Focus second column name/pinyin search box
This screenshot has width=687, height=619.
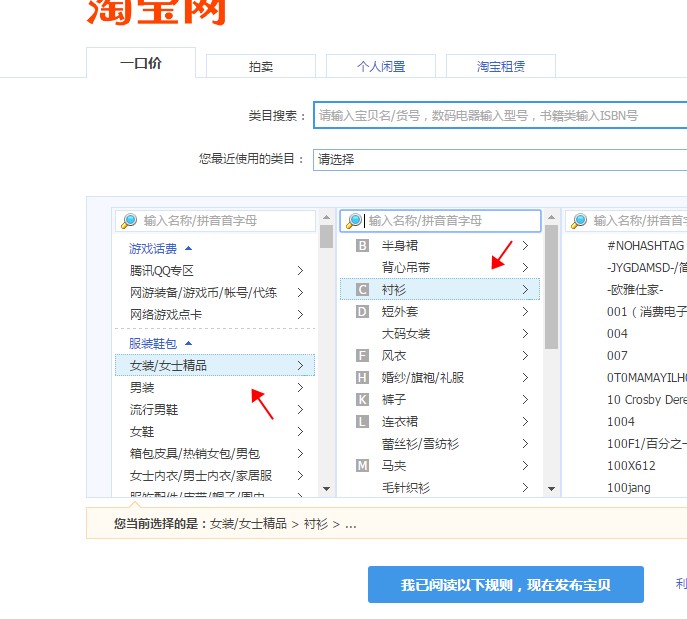[x=440, y=221]
